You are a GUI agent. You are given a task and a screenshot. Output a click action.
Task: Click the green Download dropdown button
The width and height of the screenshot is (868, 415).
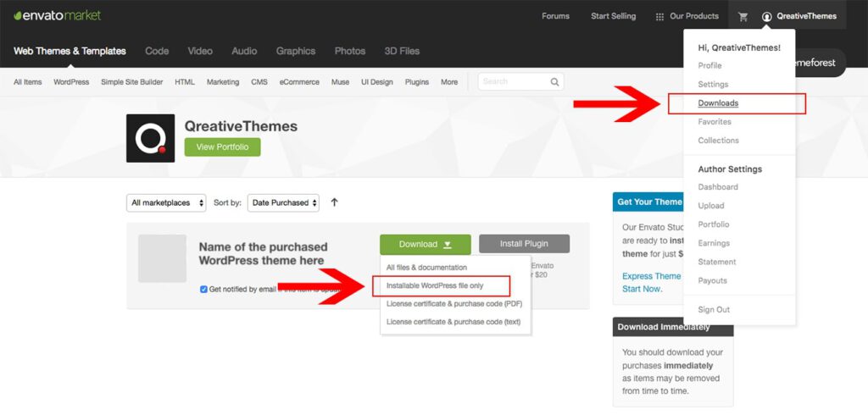[426, 244]
